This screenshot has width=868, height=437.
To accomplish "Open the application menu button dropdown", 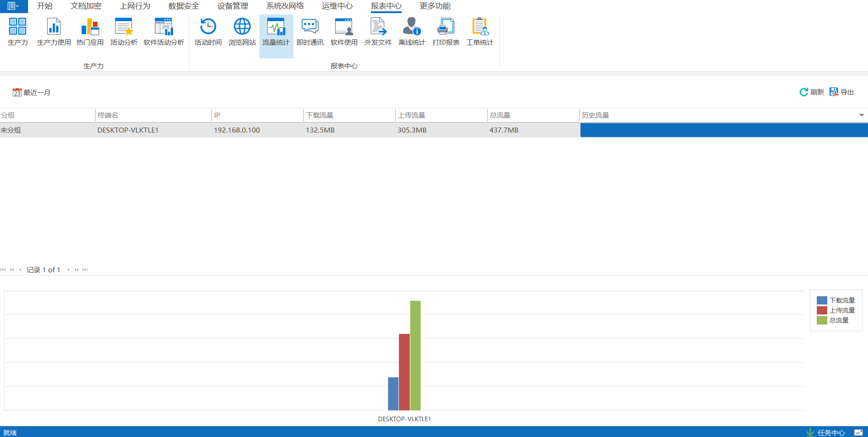I will point(14,6).
